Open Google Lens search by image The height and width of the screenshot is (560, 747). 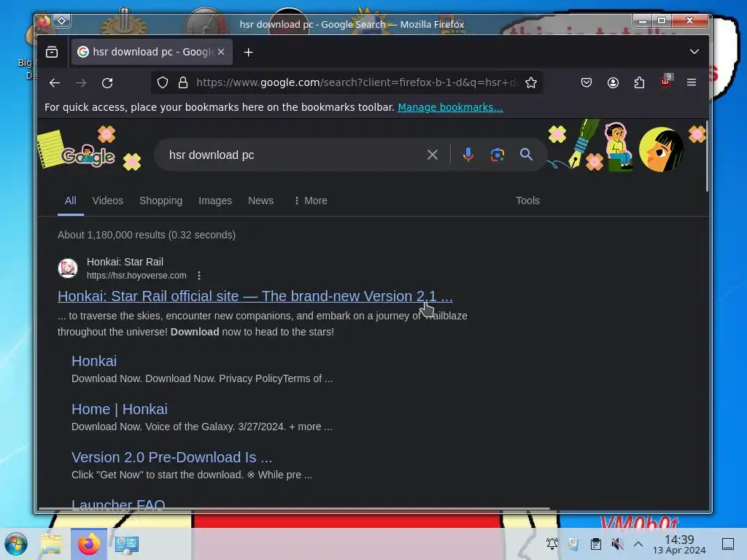click(x=497, y=155)
